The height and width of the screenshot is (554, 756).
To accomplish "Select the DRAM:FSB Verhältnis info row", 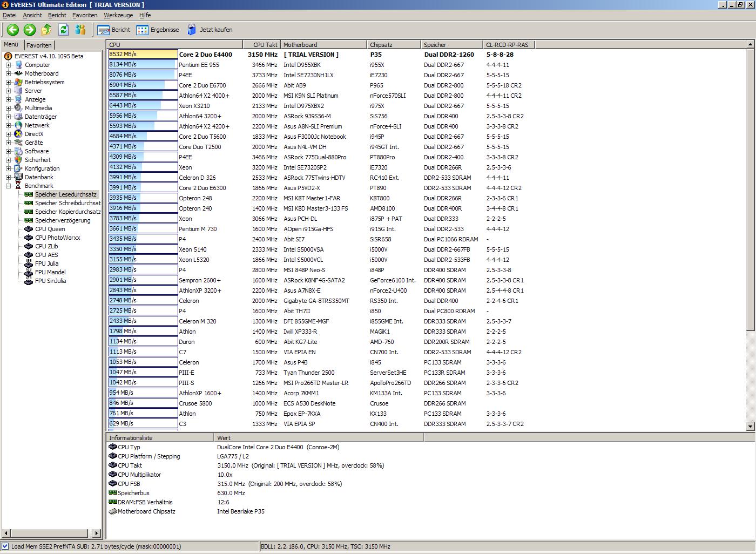I will coord(265,502).
